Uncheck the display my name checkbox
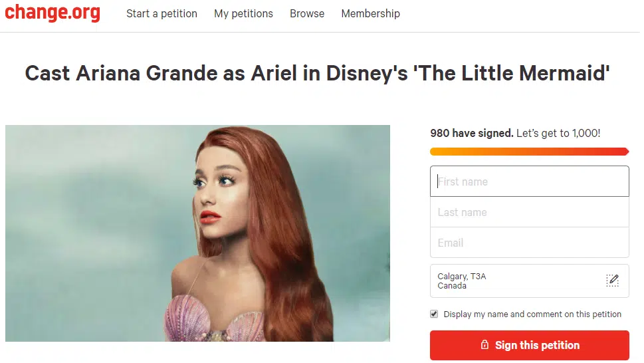 (434, 314)
